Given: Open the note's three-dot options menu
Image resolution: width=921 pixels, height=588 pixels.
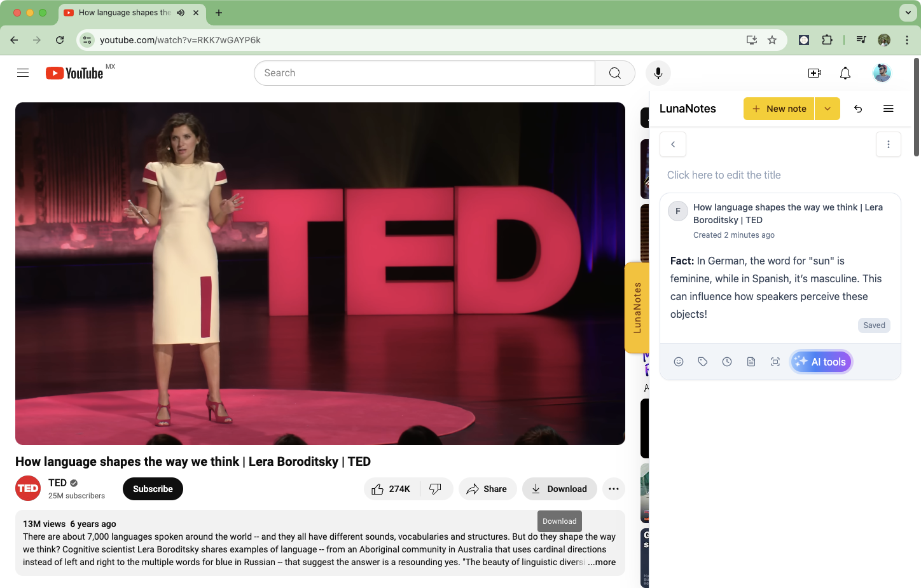Looking at the screenshot, I should click(889, 144).
